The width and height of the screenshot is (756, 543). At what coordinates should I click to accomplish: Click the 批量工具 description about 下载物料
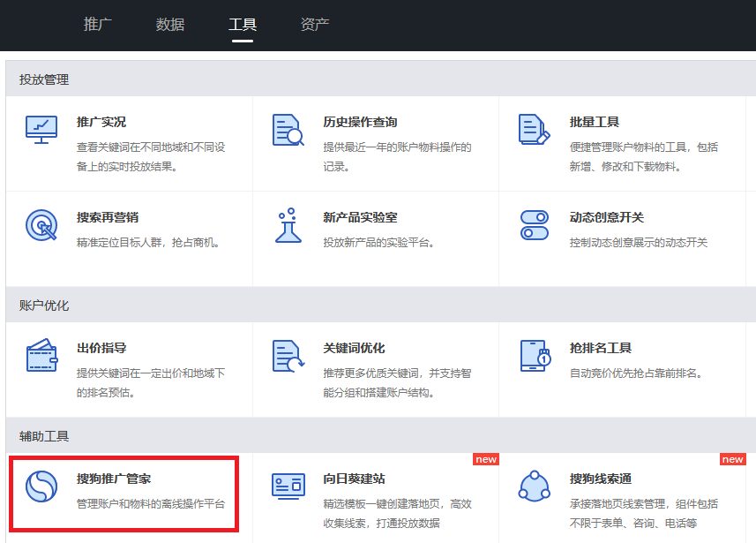643,157
